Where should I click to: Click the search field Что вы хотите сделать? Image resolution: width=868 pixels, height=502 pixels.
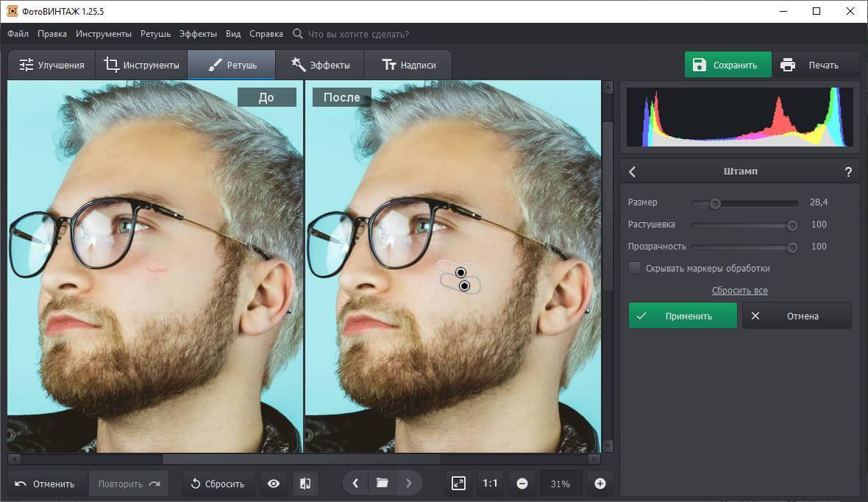tap(357, 34)
